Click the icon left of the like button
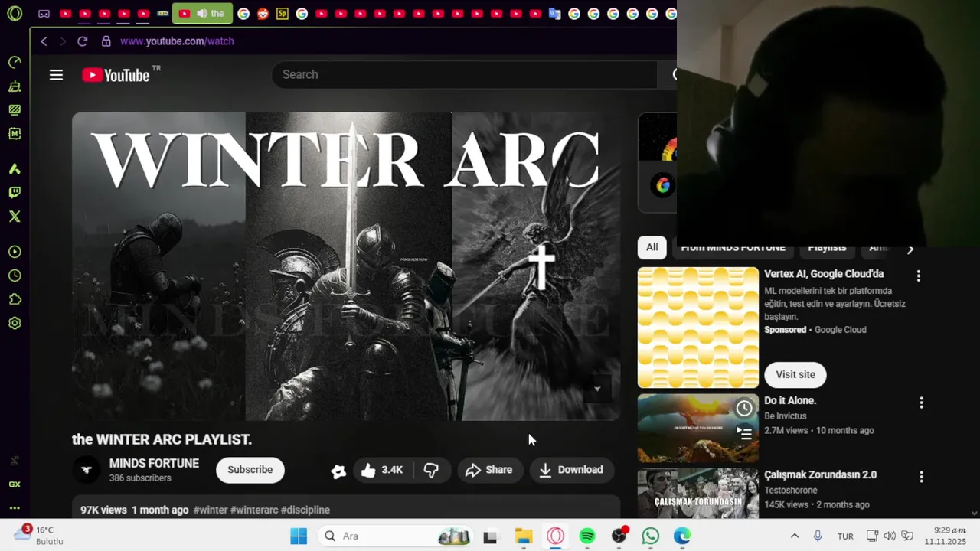980x551 pixels. (x=338, y=471)
